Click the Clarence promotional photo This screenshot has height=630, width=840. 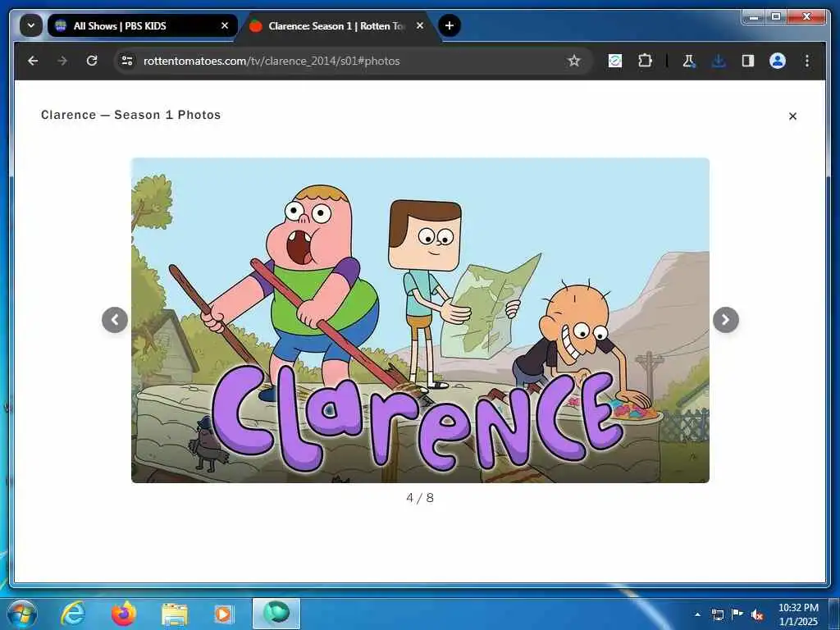(420, 320)
